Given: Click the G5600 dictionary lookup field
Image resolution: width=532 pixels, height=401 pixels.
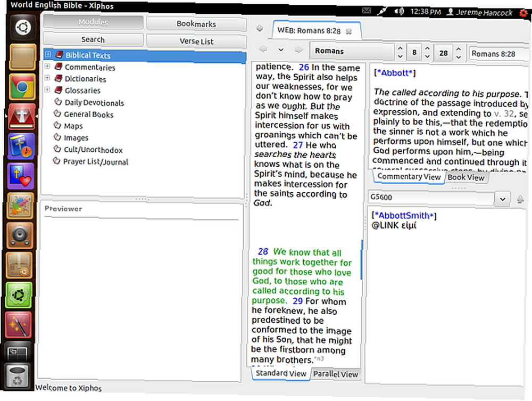Looking at the screenshot, I should [x=431, y=198].
